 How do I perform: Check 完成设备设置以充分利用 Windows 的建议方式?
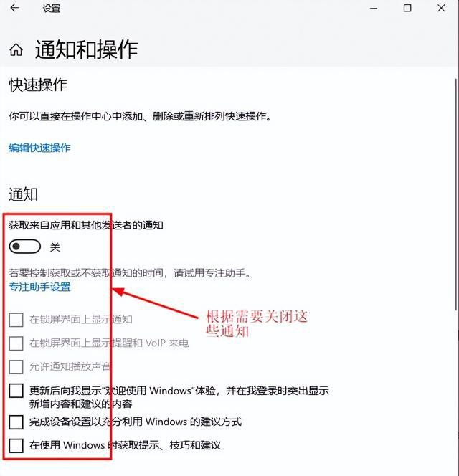pyautogui.click(x=16, y=422)
